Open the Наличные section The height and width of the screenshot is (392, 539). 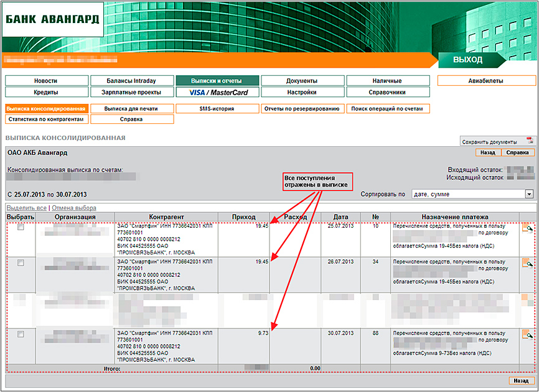pyautogui.click(x=388, y=81)
